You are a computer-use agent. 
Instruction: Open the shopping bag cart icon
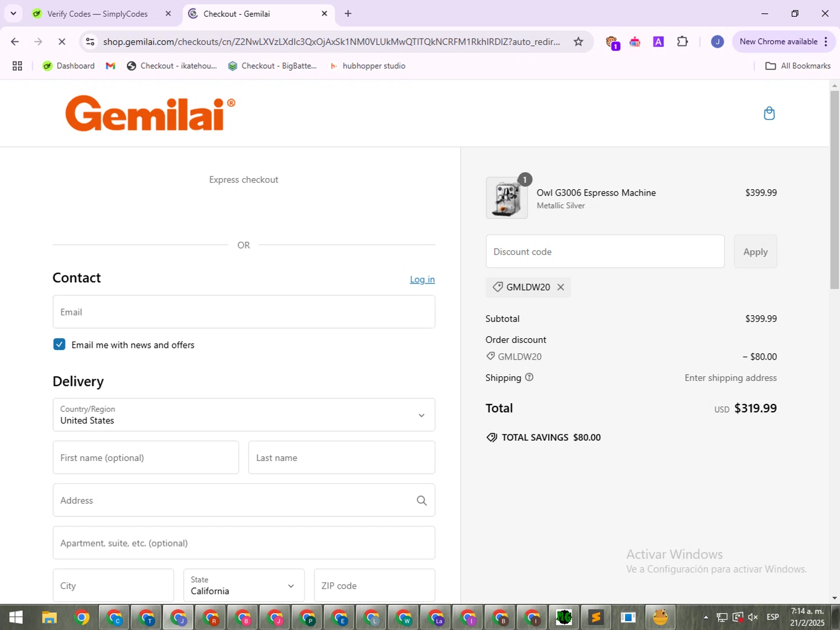769,113
